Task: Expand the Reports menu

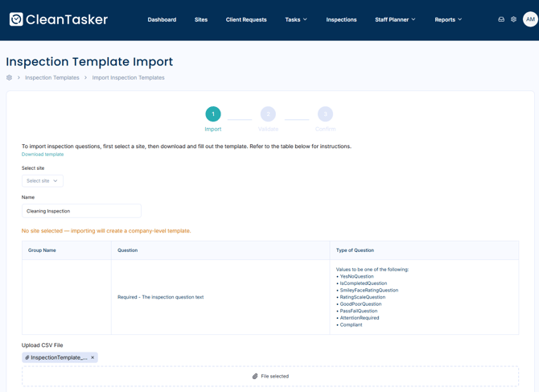Action: (448, 19)
